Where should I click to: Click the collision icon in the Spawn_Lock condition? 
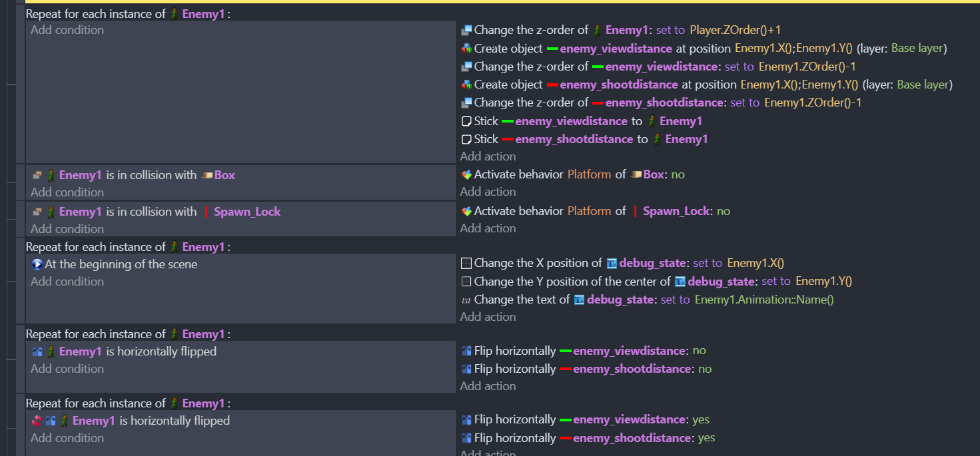[38, 211]
